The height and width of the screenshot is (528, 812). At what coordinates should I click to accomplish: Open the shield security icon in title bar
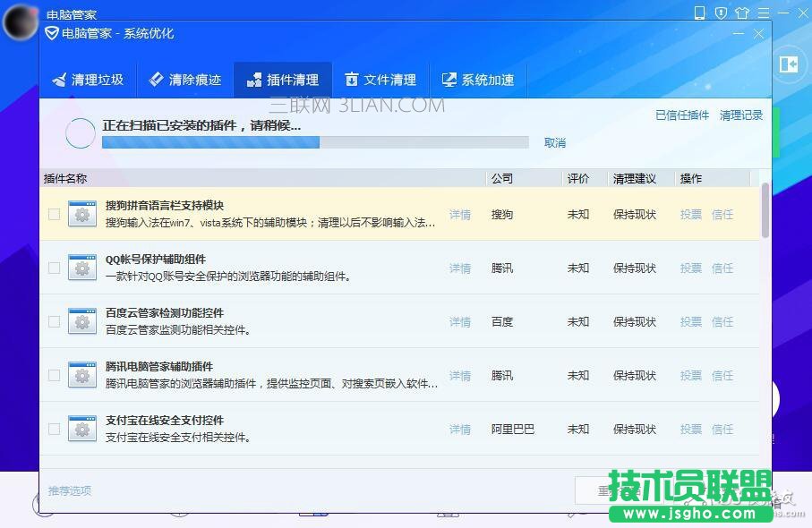(x=721, y=13)
